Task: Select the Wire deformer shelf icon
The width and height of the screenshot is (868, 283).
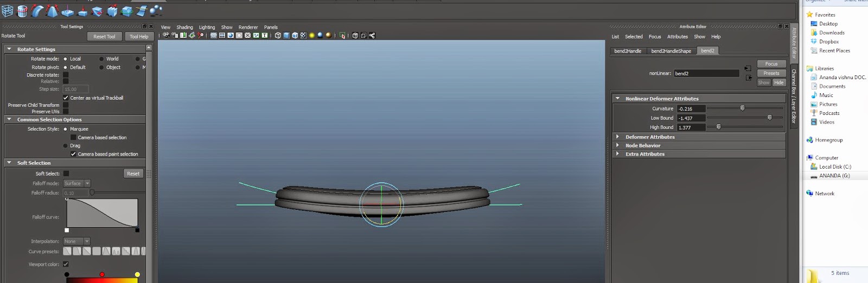Action: pyautogui.click(x=141, y=10)
